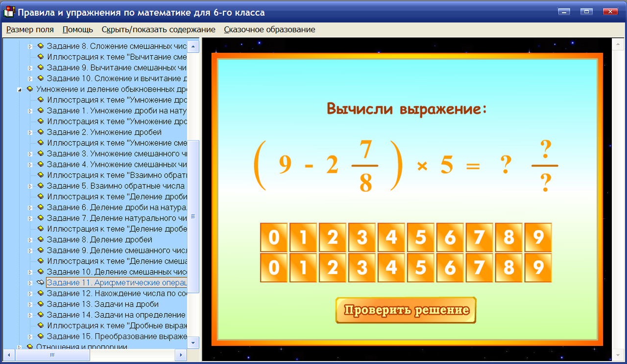Viewport: 627px width, 364px height.
Task: Expand "Задание 9. Вычитание смешанных" tree node
Action: point(31,68)
